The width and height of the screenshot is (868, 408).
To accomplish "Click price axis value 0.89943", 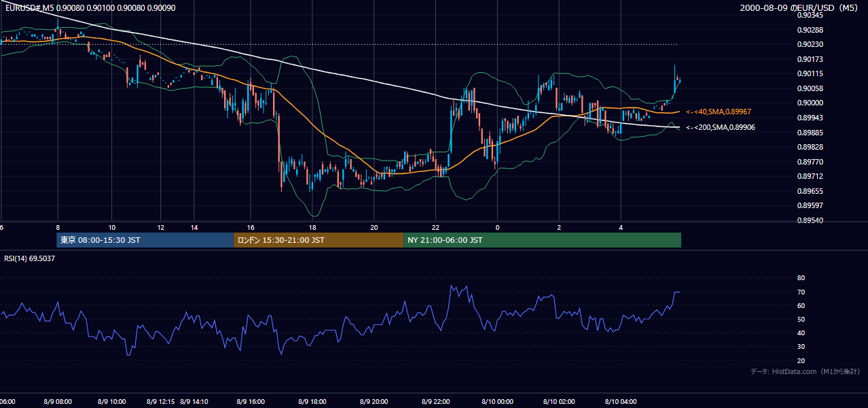I will pos(810,118).
